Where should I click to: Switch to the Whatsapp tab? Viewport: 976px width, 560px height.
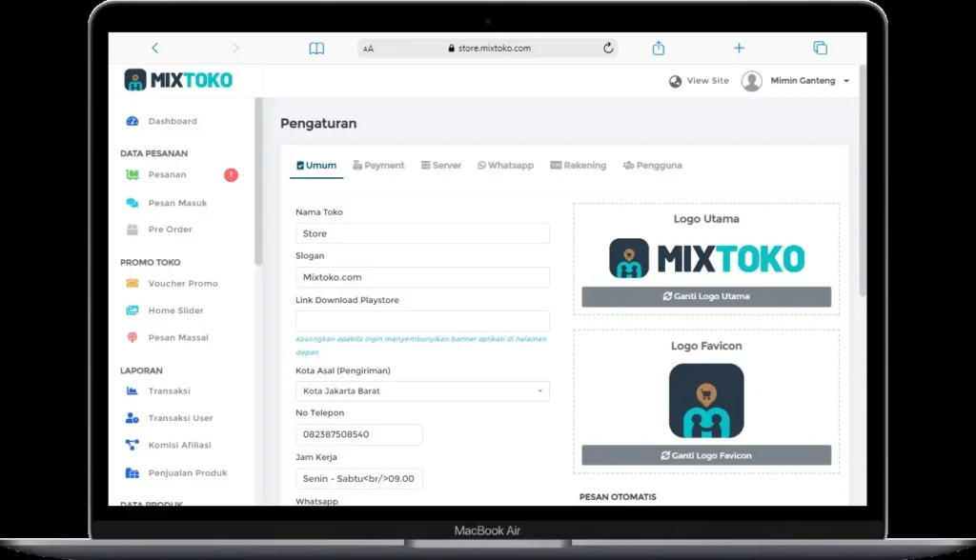(x=505, y=166)
